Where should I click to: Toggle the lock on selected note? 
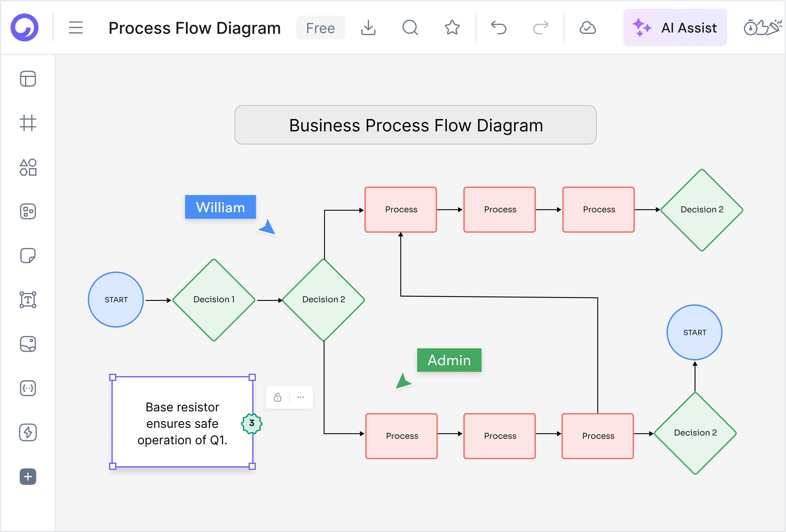[278, 397]
